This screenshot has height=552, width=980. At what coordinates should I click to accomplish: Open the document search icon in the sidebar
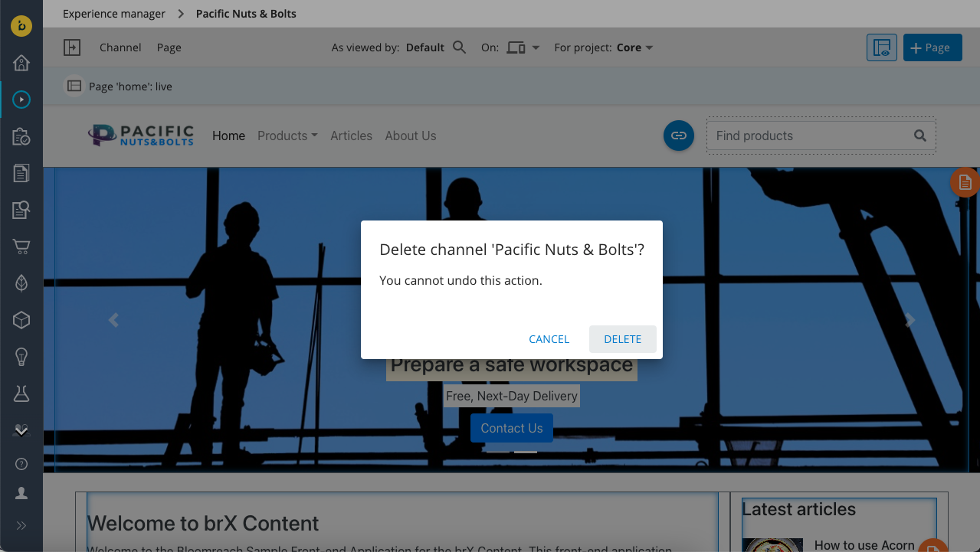(21, 210)
